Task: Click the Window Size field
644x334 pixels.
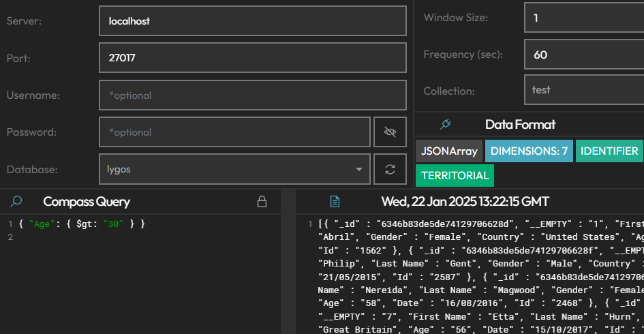Action: (584, 18)
